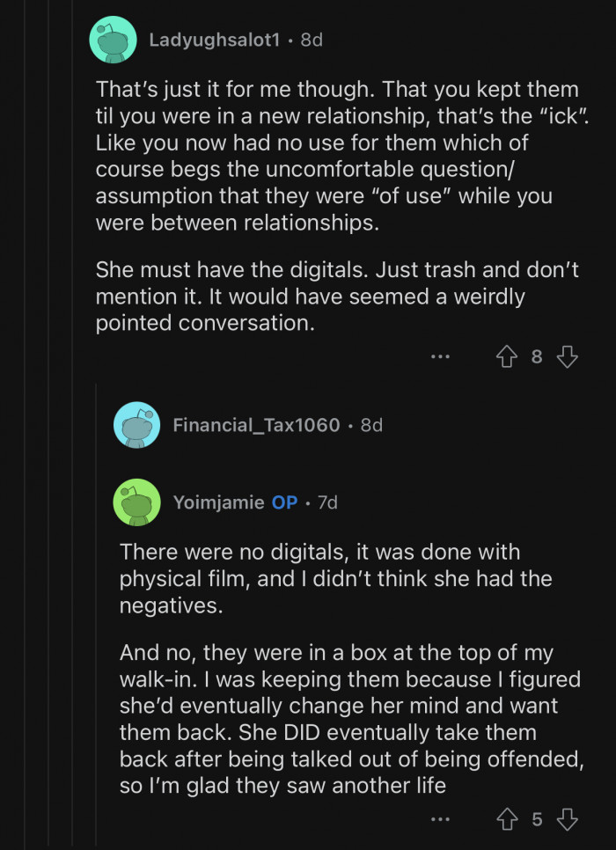Click the 8d timestamp on Ladyughsalot1's comment
Screen dimensions: 616x850
pos(311,39)
